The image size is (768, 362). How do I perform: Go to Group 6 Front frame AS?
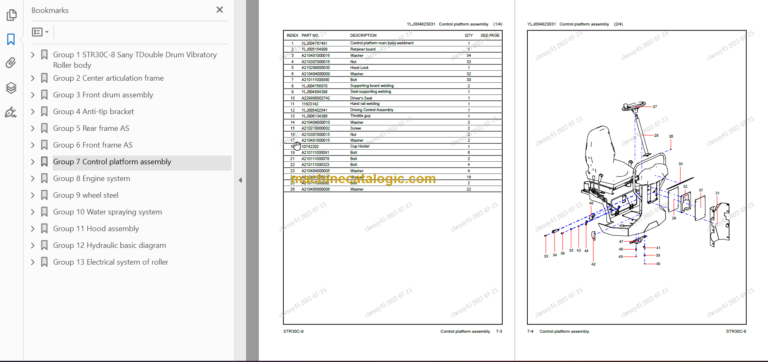pyautogui.click(x=93, y=145)
